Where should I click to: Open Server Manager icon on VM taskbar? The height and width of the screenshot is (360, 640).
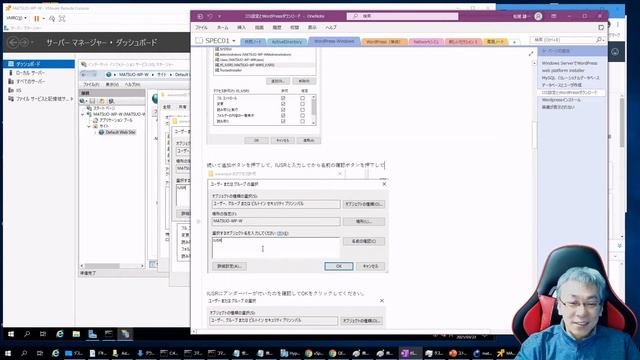92,334
